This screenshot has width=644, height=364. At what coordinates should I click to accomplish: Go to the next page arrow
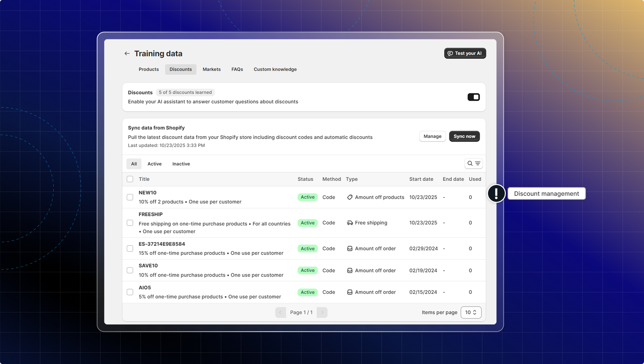click(322, 312)
